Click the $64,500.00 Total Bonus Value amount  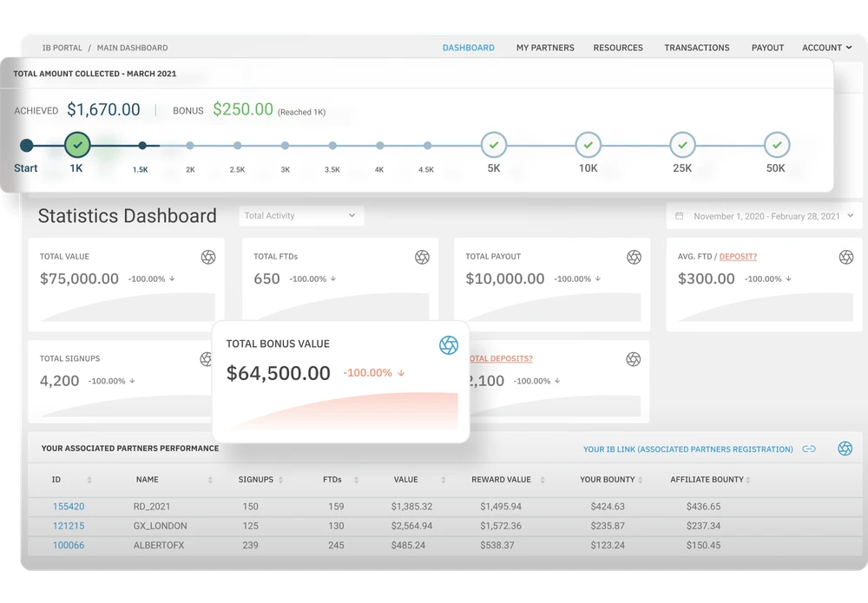(x=279, y=373)
